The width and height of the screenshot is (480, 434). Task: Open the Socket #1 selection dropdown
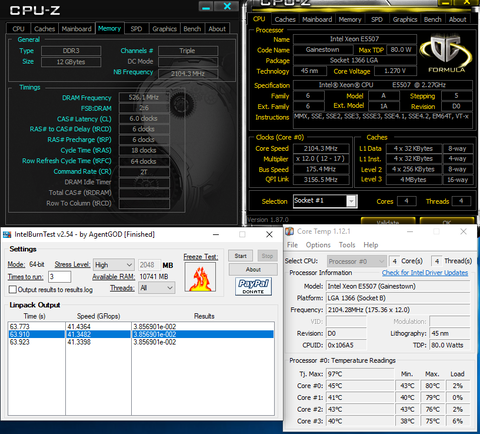click(x=325, y=201)
